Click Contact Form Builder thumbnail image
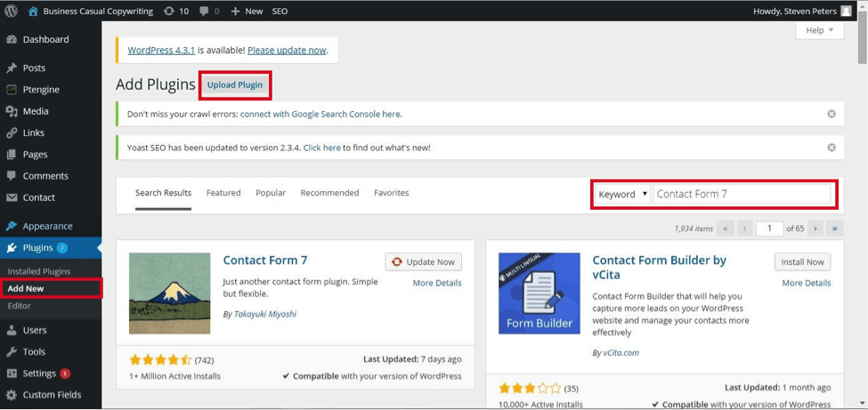Viewport: 868px width, 410px height. [x=539, y=293]
